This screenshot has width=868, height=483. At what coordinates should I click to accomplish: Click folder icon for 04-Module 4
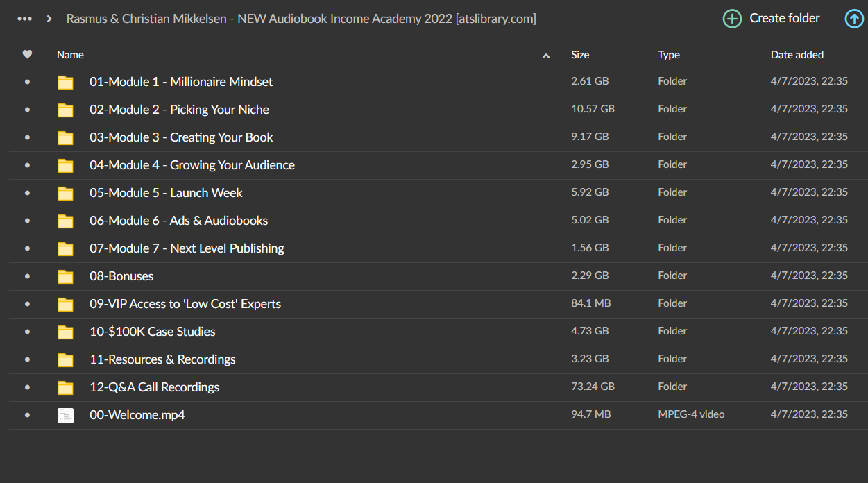click(x=65, y=166)
